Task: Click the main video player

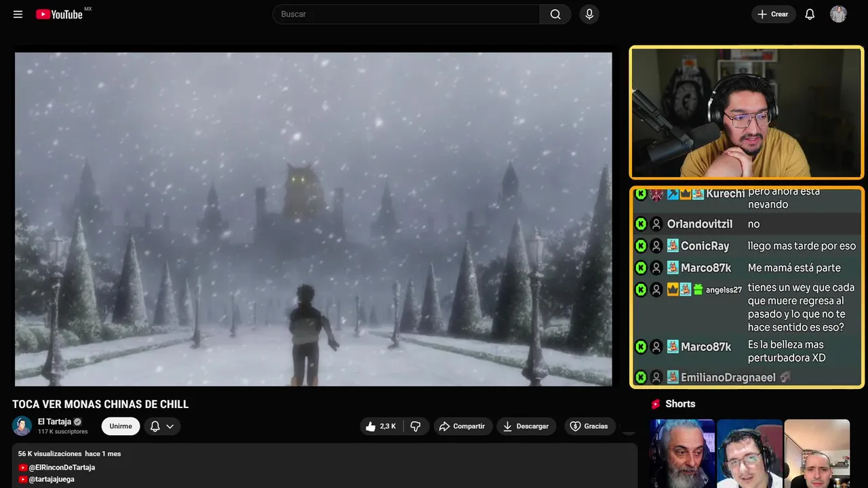Action: click(313, 219)
